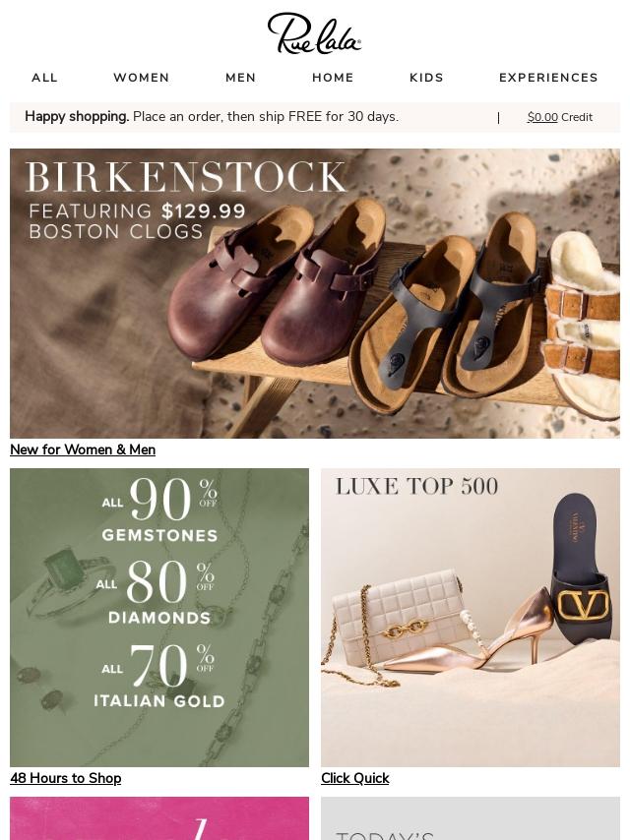
Task: Follow the Click Quick link
Action: tap(355, 778)
